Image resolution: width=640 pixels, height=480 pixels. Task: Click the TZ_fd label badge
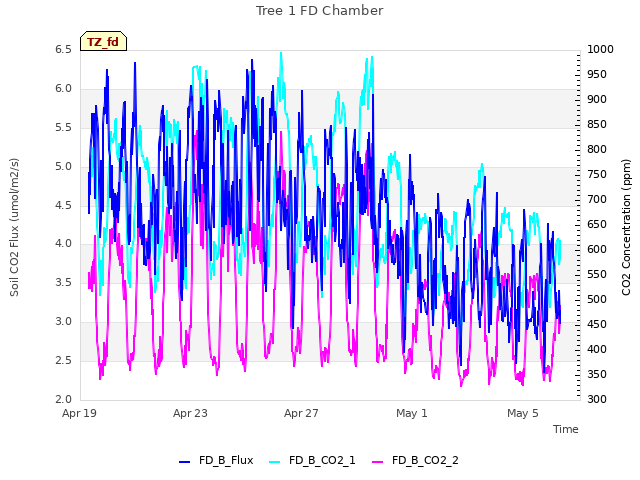(x=103, y=41)
